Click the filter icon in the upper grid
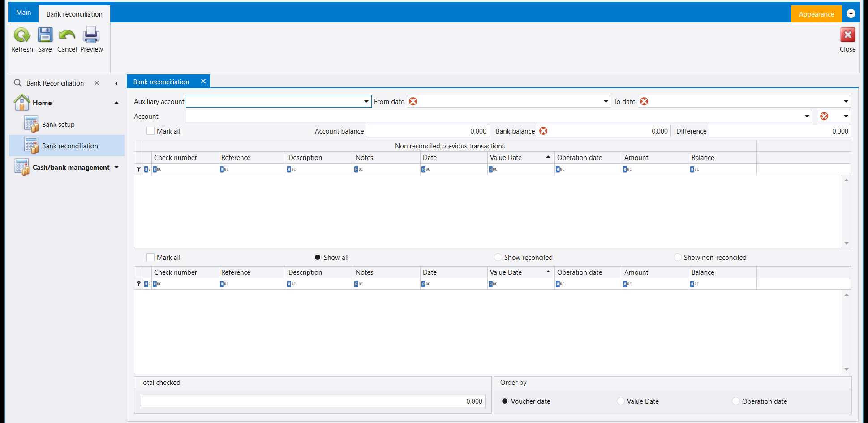Viewport: 868px width, 423px height. [x=139, y=169]
